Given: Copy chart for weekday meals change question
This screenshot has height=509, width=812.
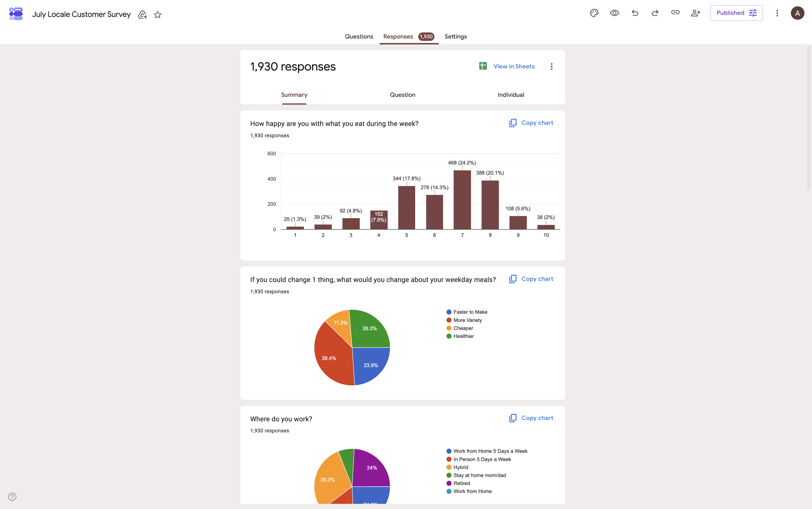Looking at the screenshot, I should coord(531,279).
